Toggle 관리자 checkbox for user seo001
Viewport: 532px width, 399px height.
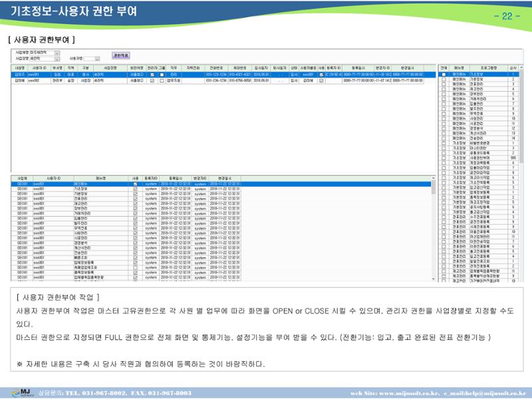point(152,74)
